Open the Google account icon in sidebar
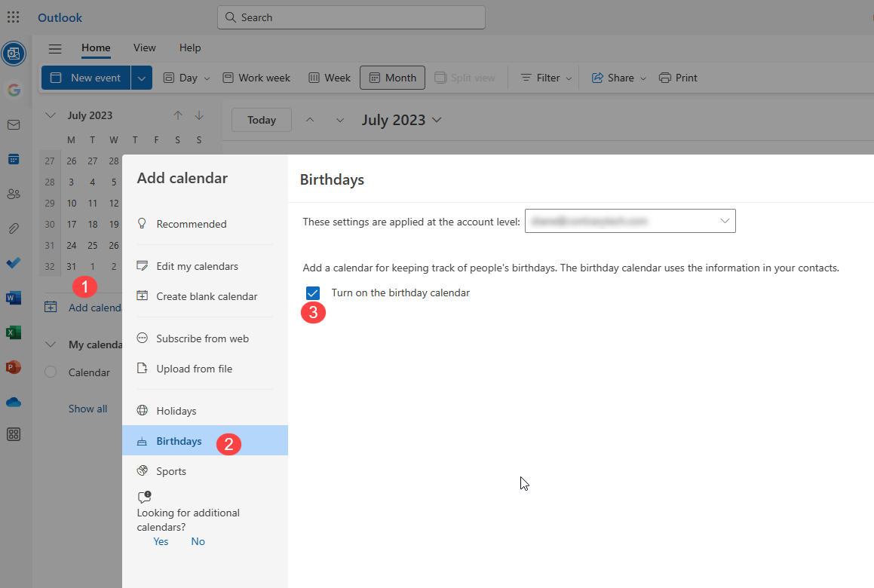Viewport: 874px width, 588px height. coord(14,90)
